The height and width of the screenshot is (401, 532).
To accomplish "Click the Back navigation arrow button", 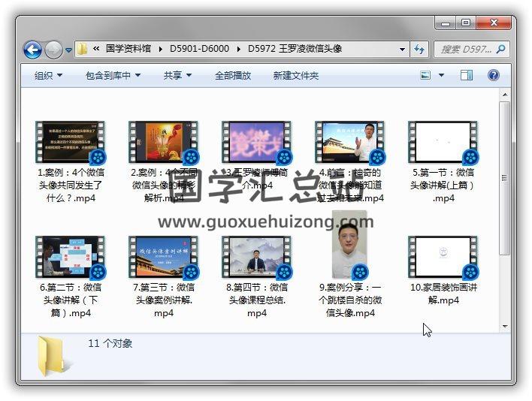I will pos(32,50).
